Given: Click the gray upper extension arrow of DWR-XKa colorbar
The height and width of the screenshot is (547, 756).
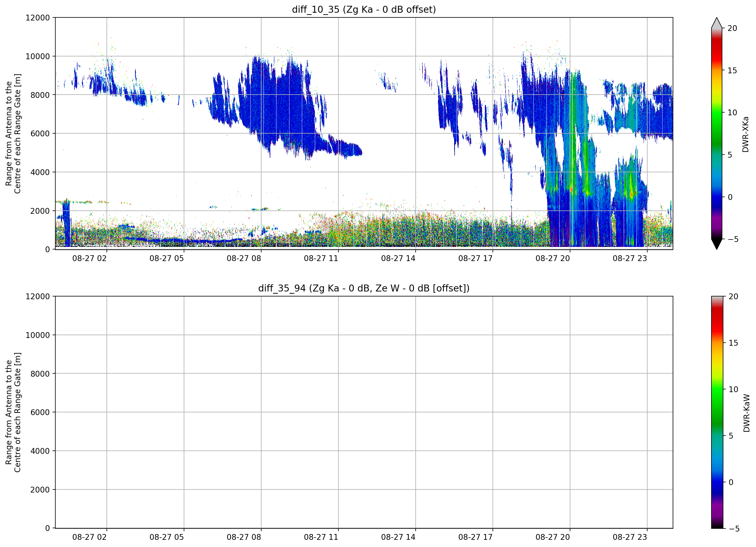Looking at the screenshot, I should point(717,23).
